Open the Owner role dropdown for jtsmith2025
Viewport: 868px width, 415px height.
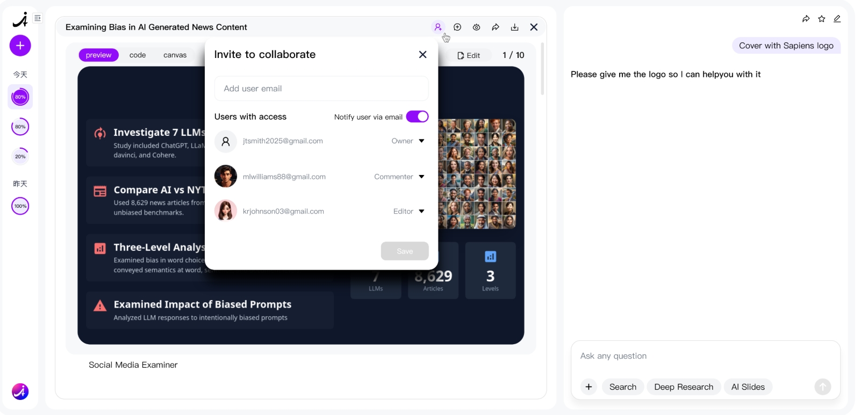click(x=408, y=141)
